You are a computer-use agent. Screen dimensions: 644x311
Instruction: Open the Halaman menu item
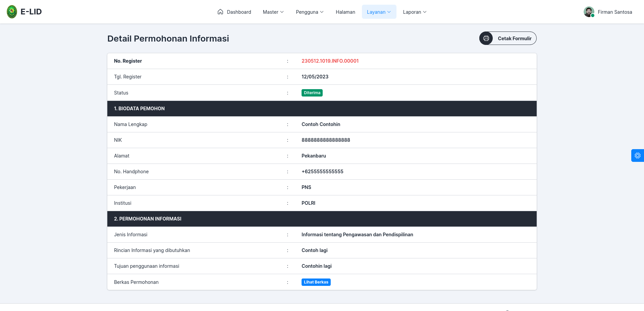(x=345, y=12)
